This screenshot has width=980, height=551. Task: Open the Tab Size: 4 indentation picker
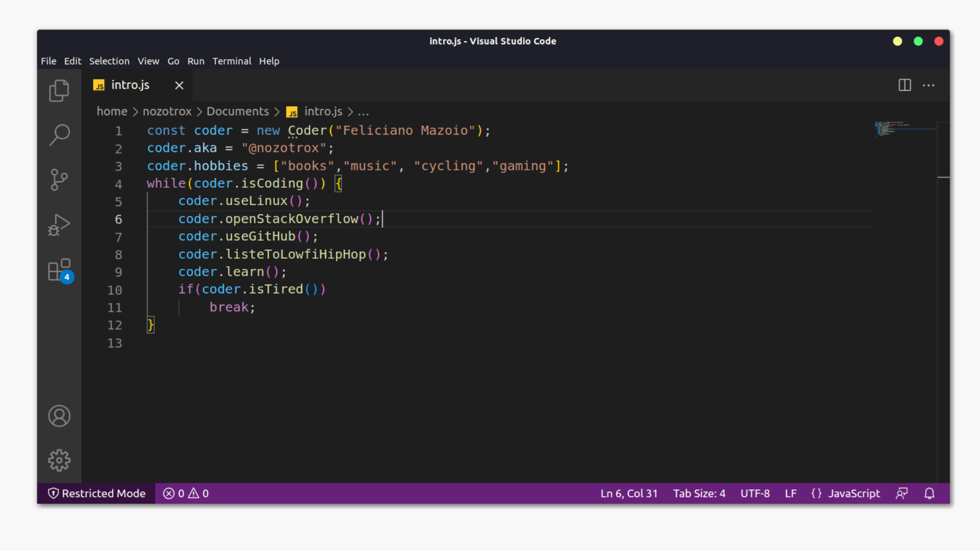point(699,493)
